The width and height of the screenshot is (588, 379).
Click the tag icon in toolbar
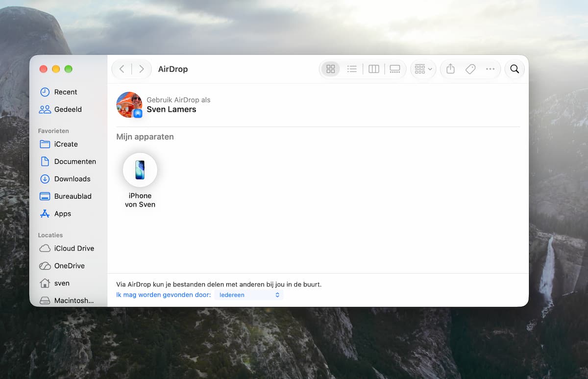click(470, 69)
